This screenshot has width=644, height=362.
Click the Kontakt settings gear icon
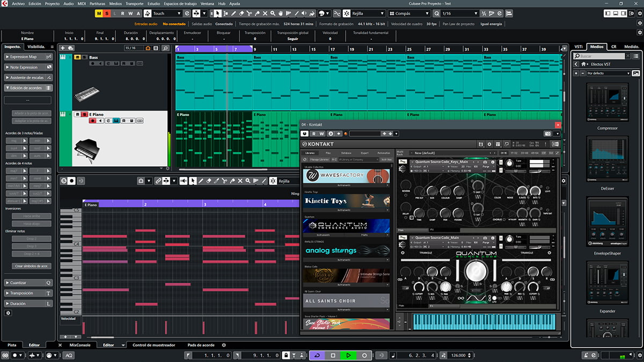pos(489,144)
